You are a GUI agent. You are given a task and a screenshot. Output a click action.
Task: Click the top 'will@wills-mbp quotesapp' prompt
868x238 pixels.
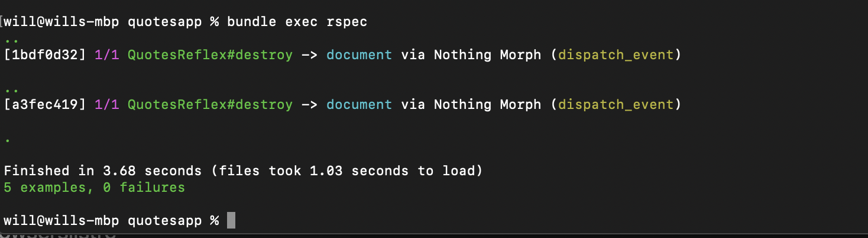(104, 22)
